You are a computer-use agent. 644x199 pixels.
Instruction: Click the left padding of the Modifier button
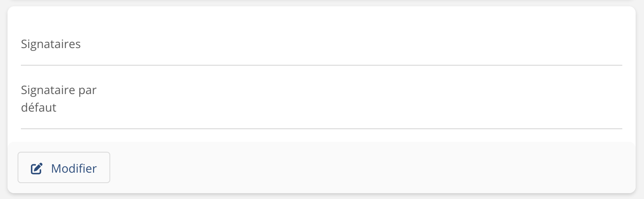click(23, 168)
